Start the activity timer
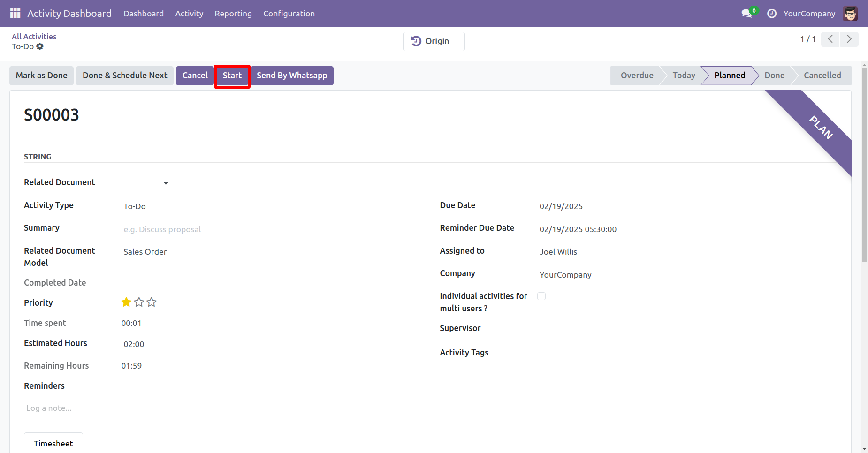This screenshot has width=868, height=453. click(x=232, y=75)
